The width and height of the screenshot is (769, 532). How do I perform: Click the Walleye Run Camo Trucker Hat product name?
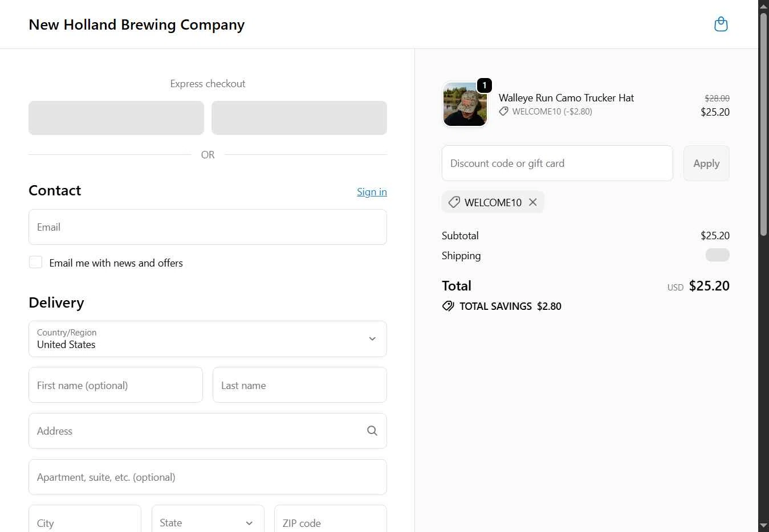(566, 98)
